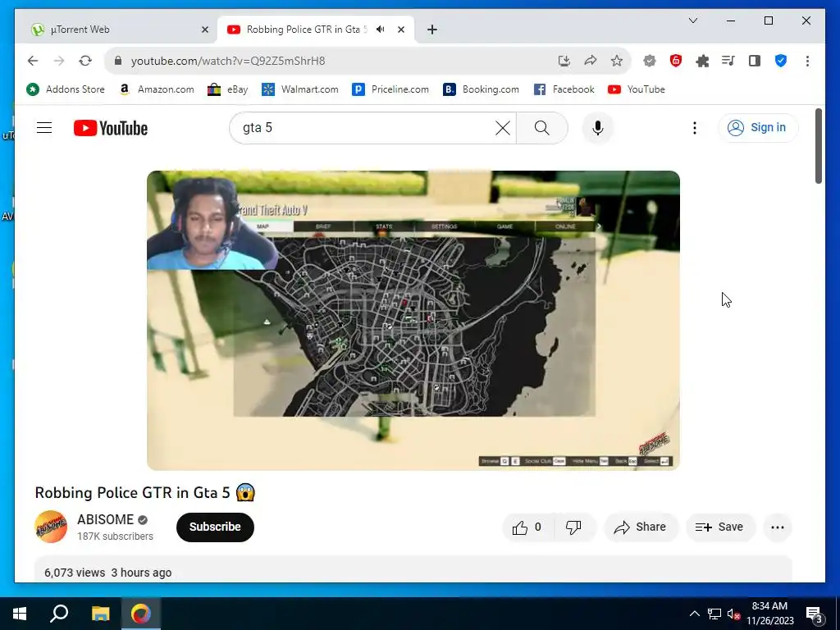Click the install/download icon in address bar

point(564,61)
